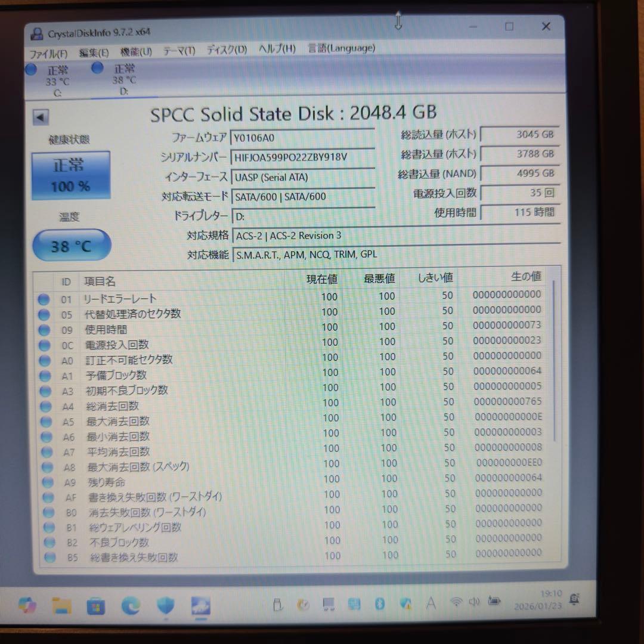Click the blue health dot beside リードエラーレート
Screen dimensions: 644x644
tap(44, 299)
